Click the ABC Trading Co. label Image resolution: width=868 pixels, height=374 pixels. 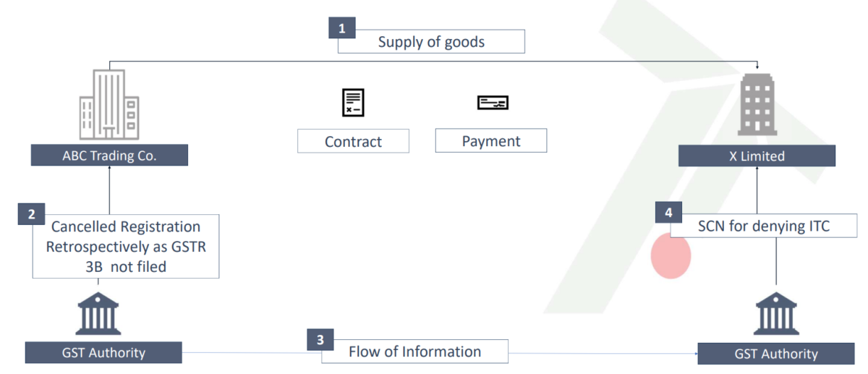pyautogui.click(x=109, y=156)
